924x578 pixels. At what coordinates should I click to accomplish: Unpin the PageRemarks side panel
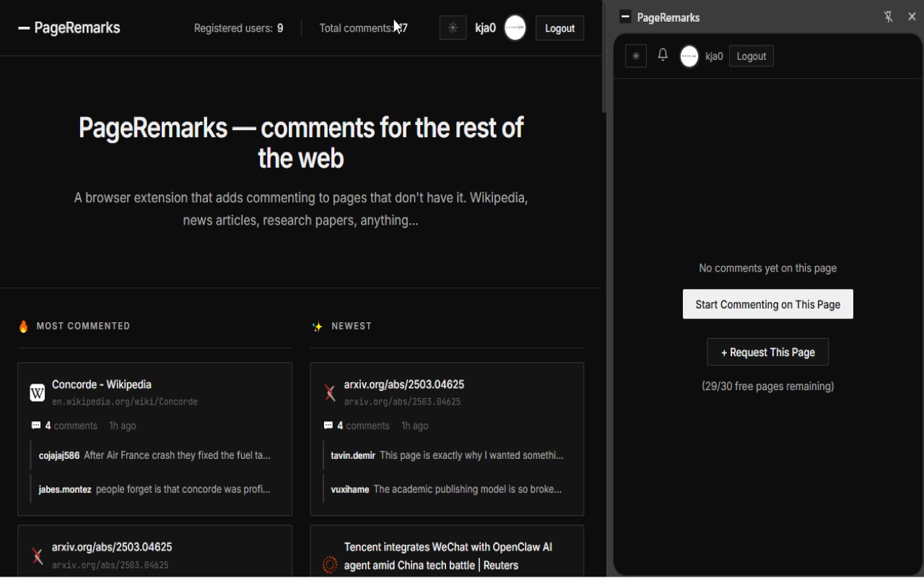pos(888,17)
